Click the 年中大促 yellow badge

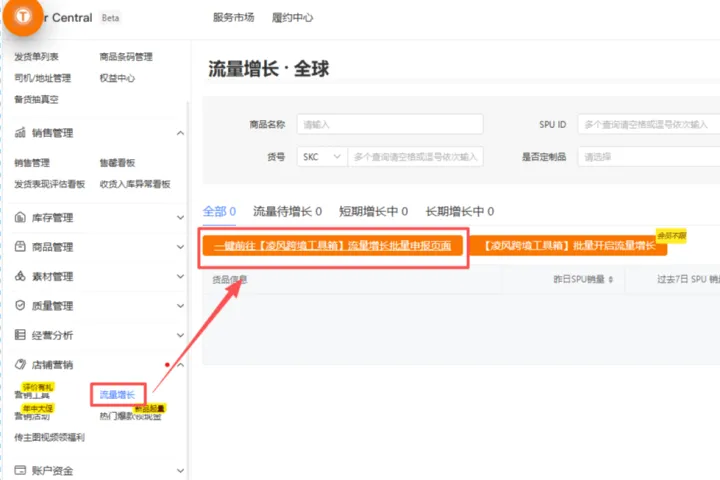click(38, 408)
